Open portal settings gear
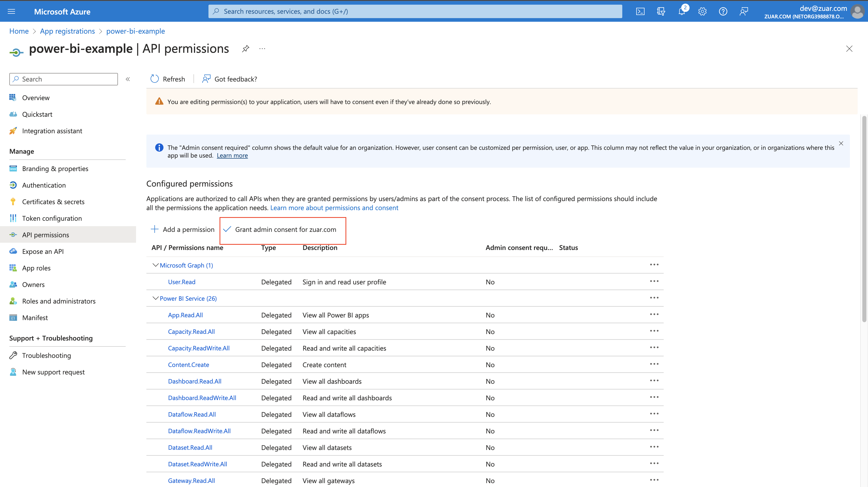 click(702, 11)
